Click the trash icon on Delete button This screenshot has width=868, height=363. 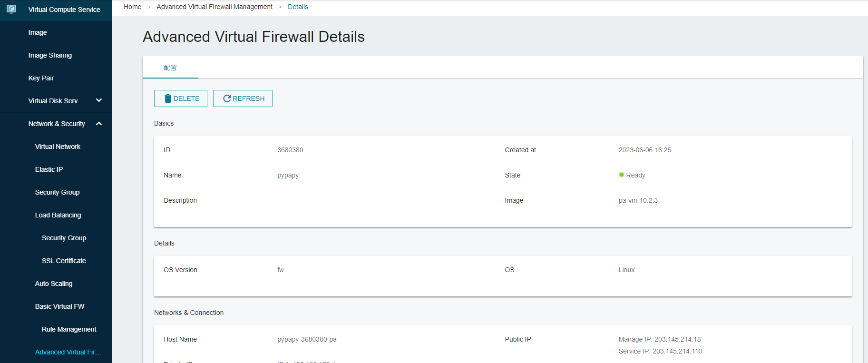point(167,98)
